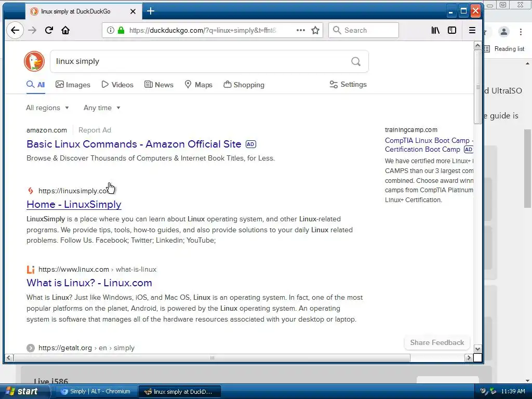532x399 pixels.
Task: Click the Firefox forward arrow
Action: pyautogui.click(x=32, y=30)
